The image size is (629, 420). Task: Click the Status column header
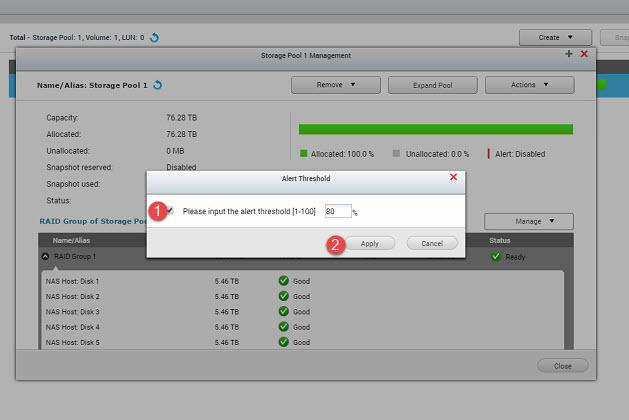click(x=499, y=240)
